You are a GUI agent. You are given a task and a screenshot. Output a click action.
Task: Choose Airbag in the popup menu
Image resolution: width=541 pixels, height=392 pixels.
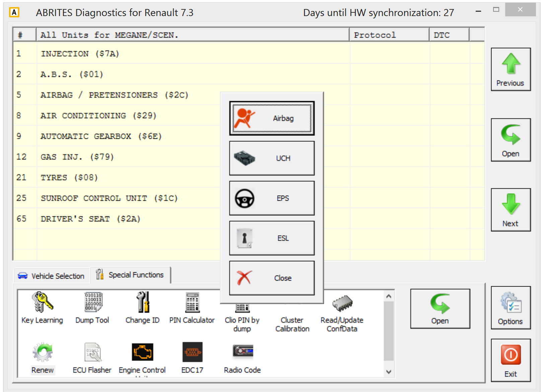(272, 118)
